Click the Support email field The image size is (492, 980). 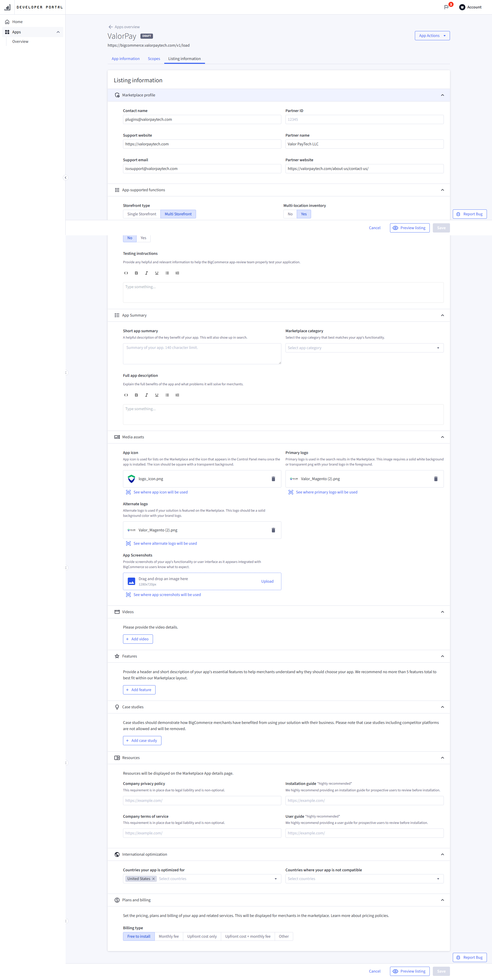(202, 169)
